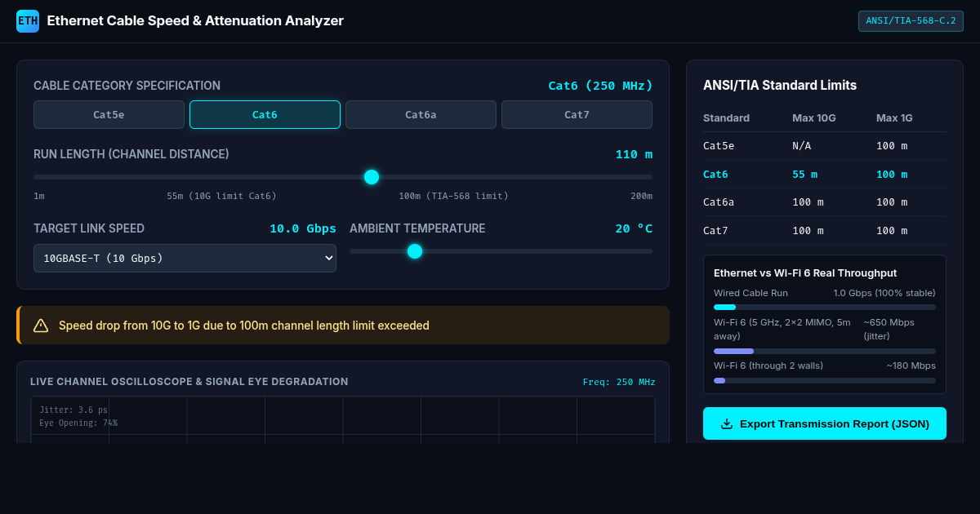Image resolution: width=980 pixels, height=514 pixels.
Task: Click the 1.0 Gbps (100% stable) value
Action: [884, 293]
